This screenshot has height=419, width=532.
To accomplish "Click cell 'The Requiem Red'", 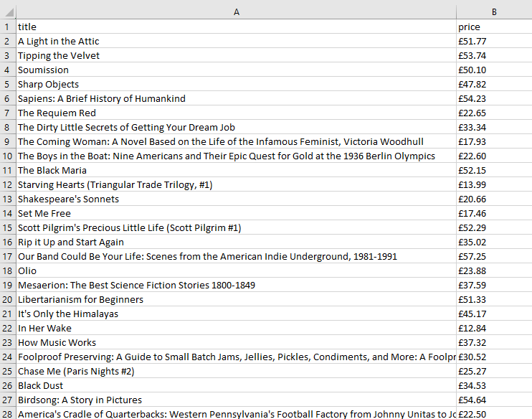I will coord(236,113).
